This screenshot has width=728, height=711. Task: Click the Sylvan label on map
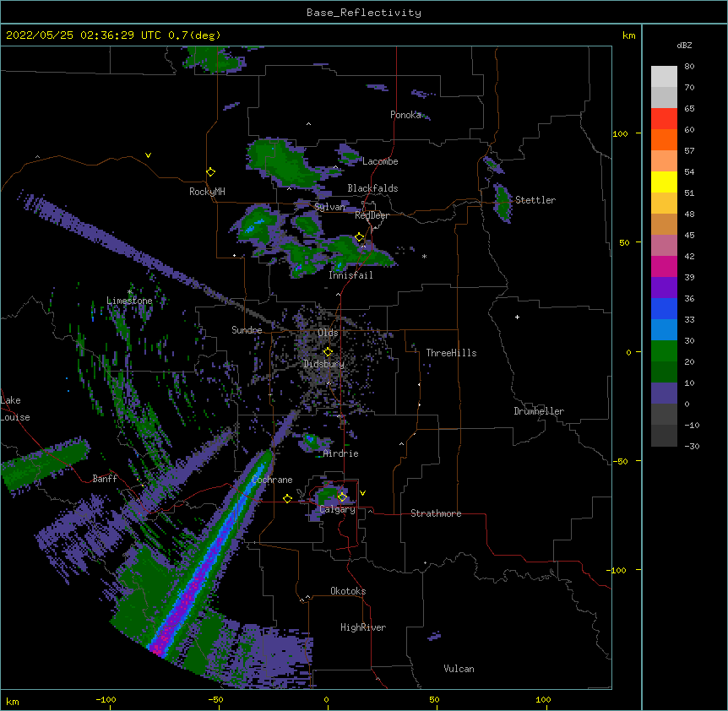[x=329, y=207]
